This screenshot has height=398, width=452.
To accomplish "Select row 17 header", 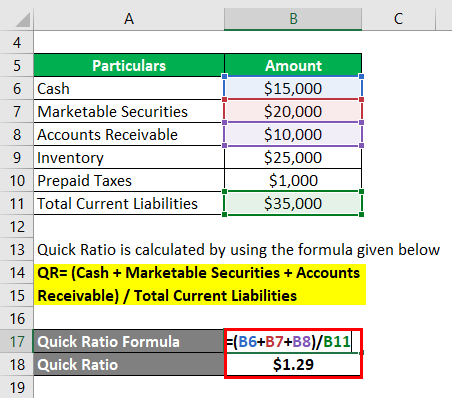I will click(17, 341).
